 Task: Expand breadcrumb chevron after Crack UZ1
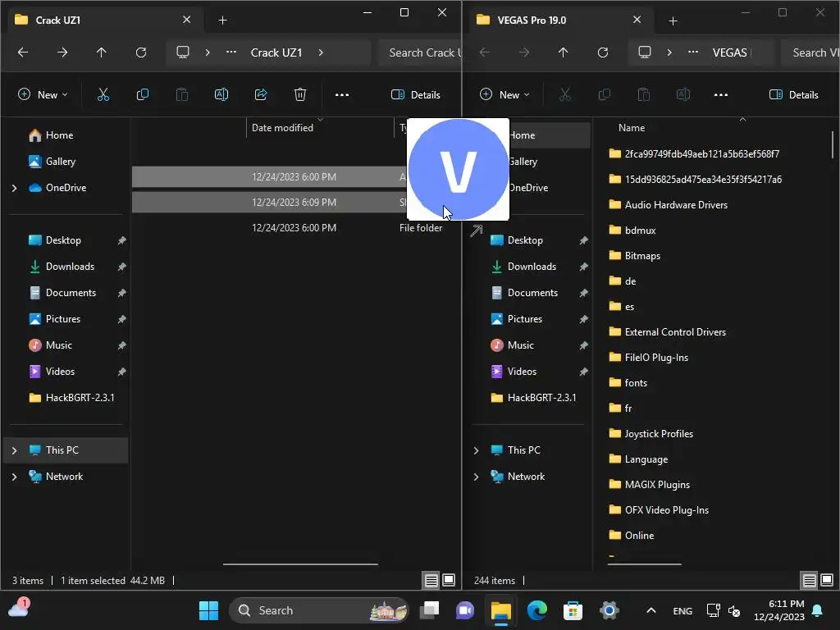click(x=321, y=52)
